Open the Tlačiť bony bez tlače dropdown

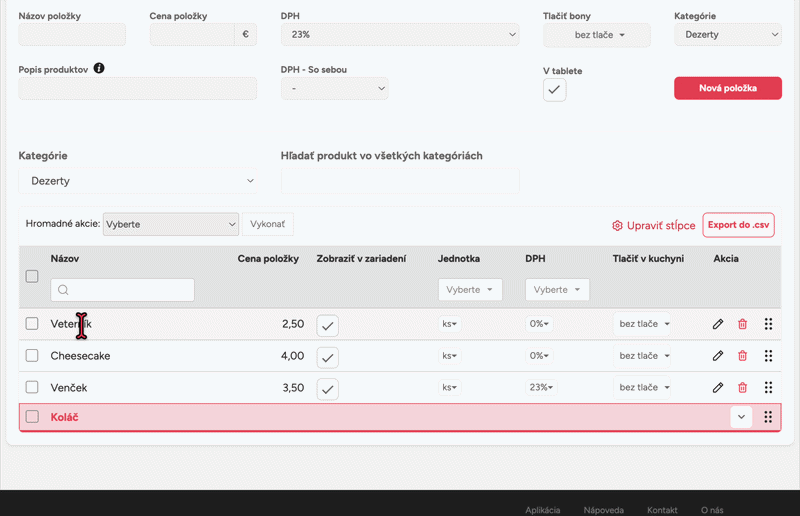pos(596,35)
